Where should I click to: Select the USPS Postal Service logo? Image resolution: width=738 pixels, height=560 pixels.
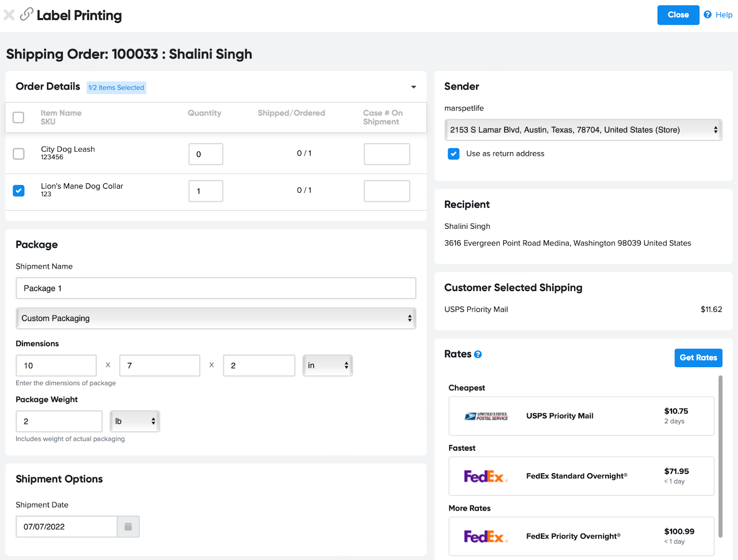(486, 416)
